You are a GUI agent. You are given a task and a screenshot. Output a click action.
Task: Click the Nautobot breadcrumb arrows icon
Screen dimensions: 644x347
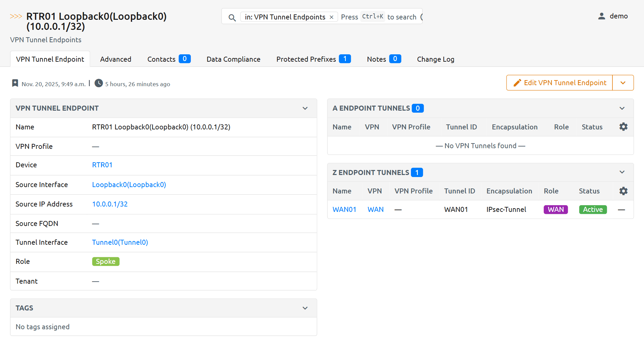pos(16,16)
